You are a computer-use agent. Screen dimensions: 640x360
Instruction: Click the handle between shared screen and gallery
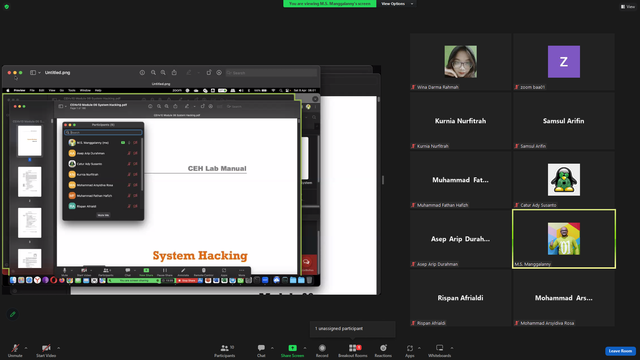click(x=383, y=180)
